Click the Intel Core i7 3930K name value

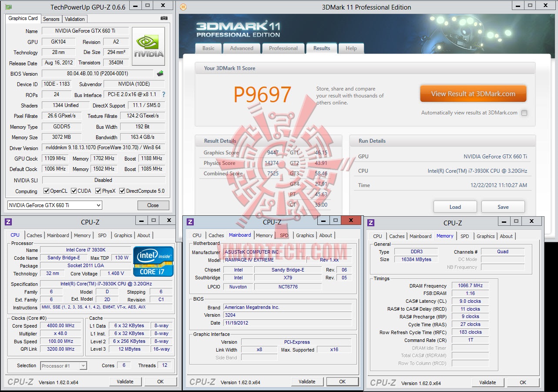coord(86,250)
